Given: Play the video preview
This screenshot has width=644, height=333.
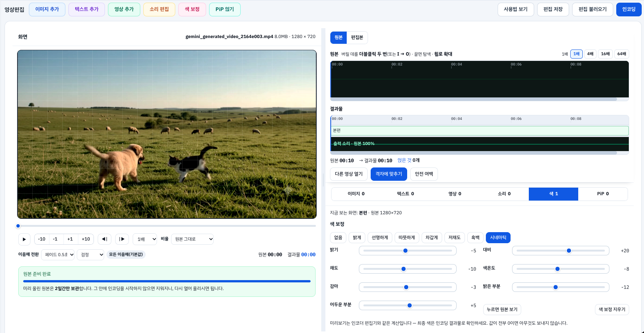Looking at the screenshot, I should tap(24, 239).
